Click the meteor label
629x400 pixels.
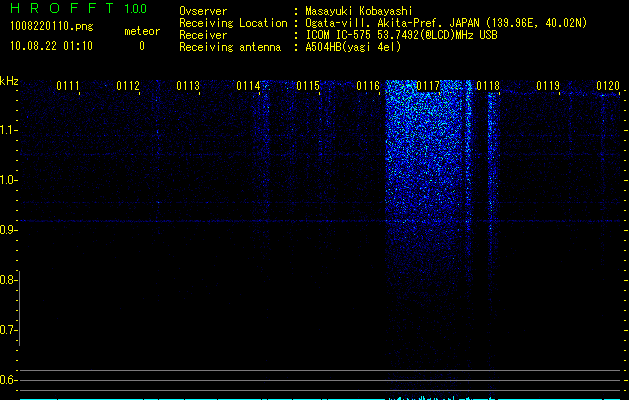point(142,31)
